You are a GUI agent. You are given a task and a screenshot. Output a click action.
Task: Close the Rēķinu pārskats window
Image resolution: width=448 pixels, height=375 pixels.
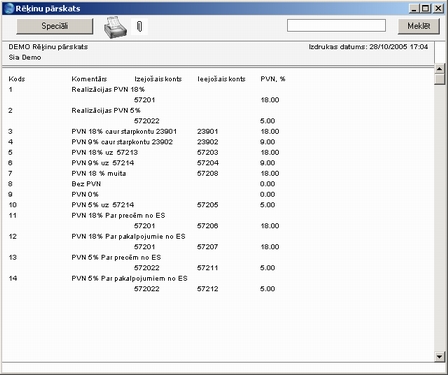point(438,8)
